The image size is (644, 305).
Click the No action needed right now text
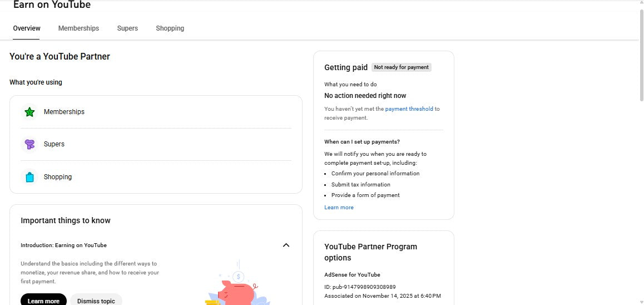365,96
